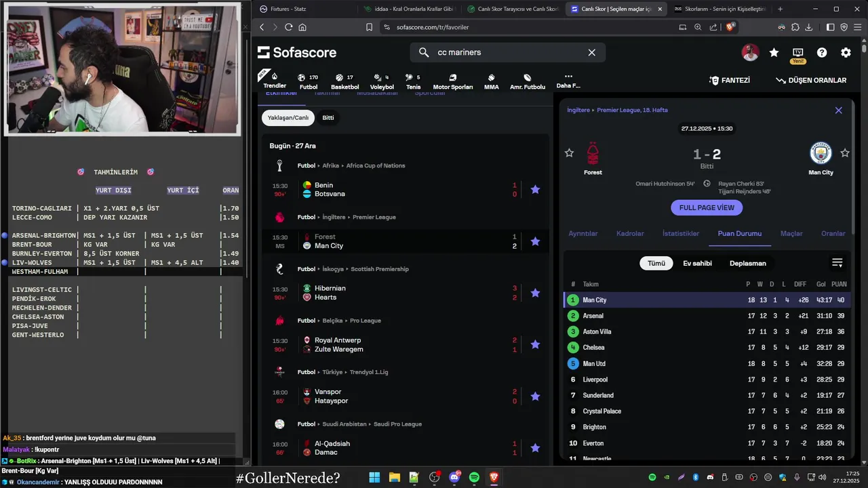Image resolution: width=868 pixels, height=488 pixels.
Task: Select Deplasman standings filter
Action: click(x=748, y=263)
